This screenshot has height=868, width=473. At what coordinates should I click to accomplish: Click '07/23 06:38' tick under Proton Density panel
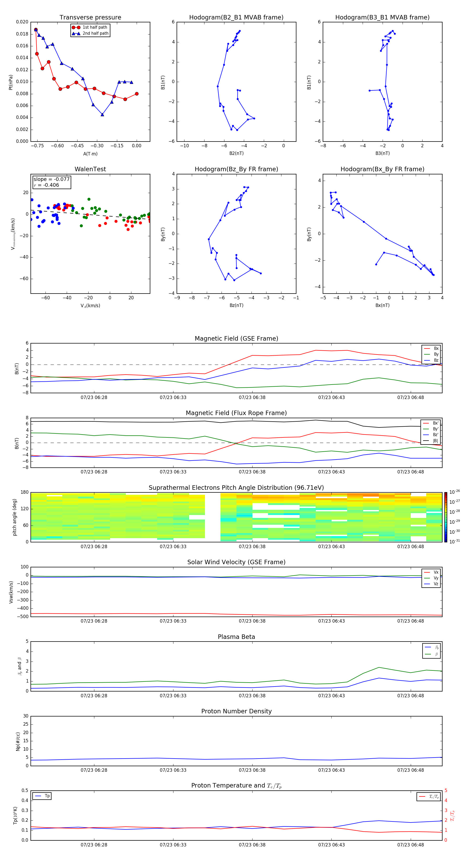tap(252, 770)
